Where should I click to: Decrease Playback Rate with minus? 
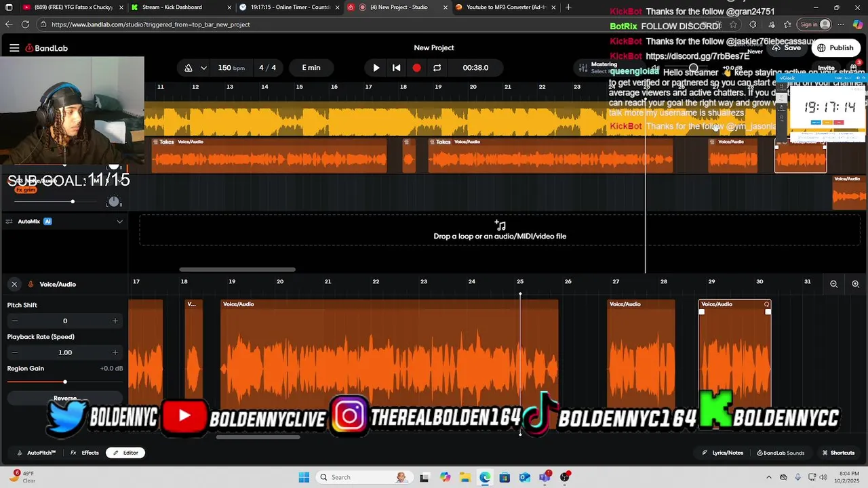coord(15,352)
